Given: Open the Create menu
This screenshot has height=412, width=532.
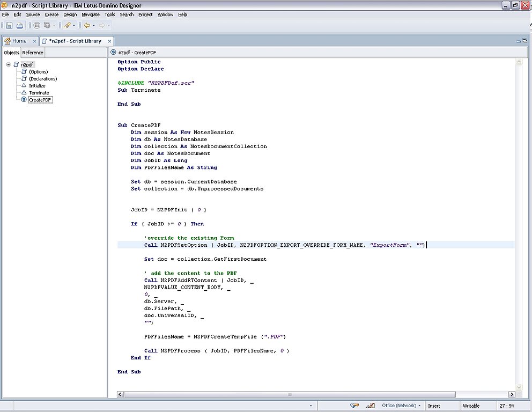Looking at the screenshot, I should pyautogui.click(x=51, y=14).
